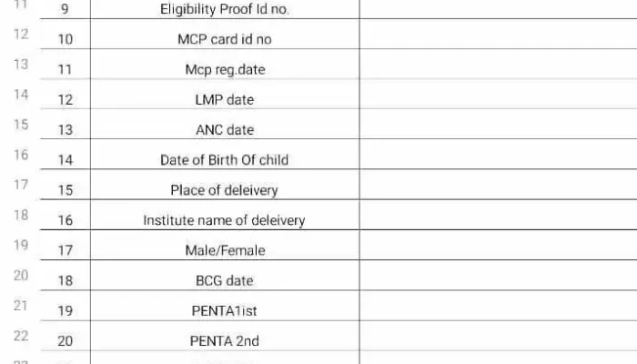Click the 'BCG date' cell

(x=225, y=275)
